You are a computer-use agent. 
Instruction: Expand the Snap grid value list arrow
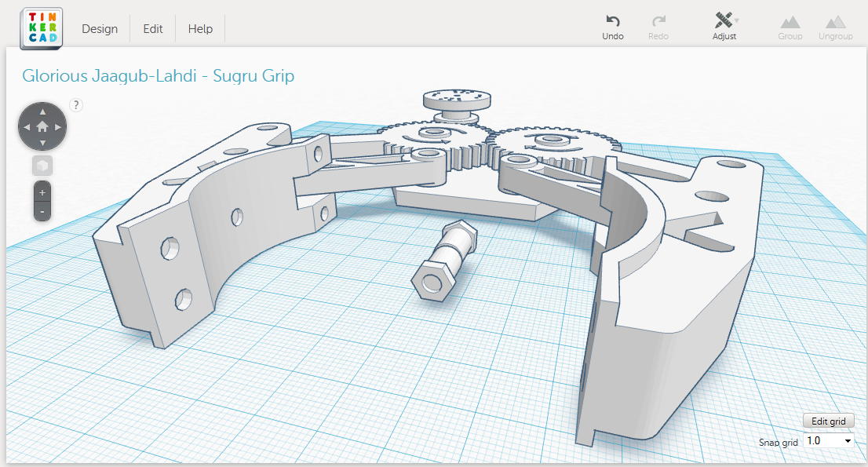tap(849, 441)
